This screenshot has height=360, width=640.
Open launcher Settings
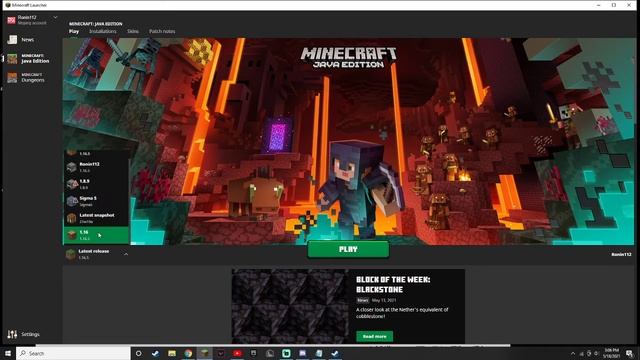[23, 334]
